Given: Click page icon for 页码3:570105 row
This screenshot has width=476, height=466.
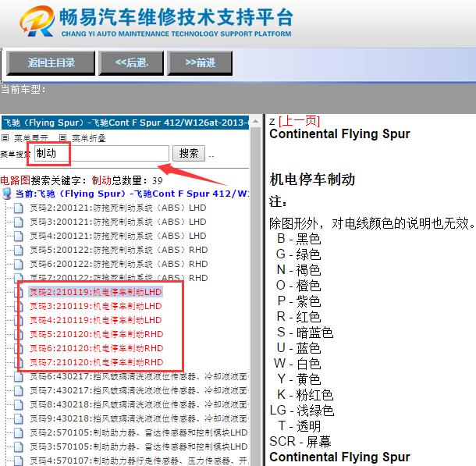Looking at the screenshot, I should [19, 446].
